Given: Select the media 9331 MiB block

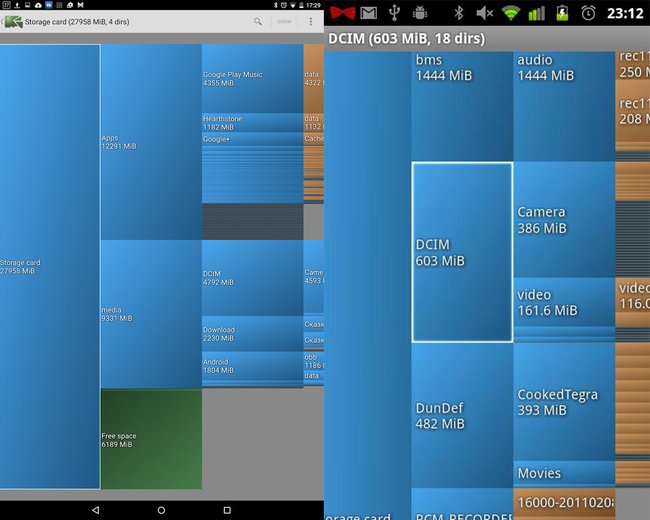Looking at the screenshot, I should [x=151, y=314].
